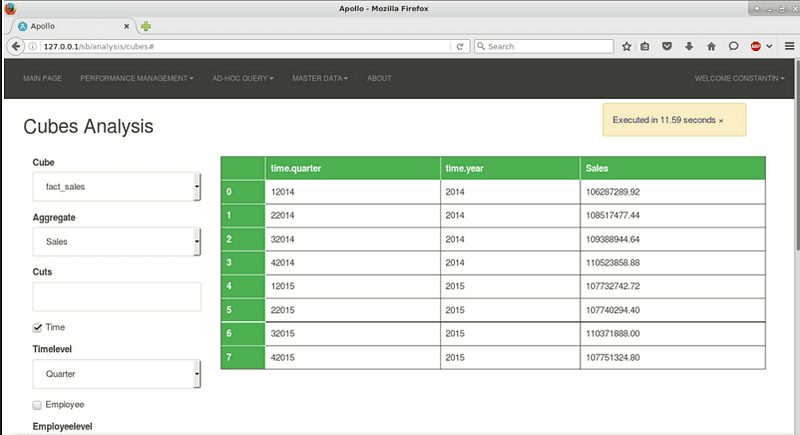This screenshot has width=800, height=435.
Task: Click the Cuts input field
Action: (x=117, y=296)
